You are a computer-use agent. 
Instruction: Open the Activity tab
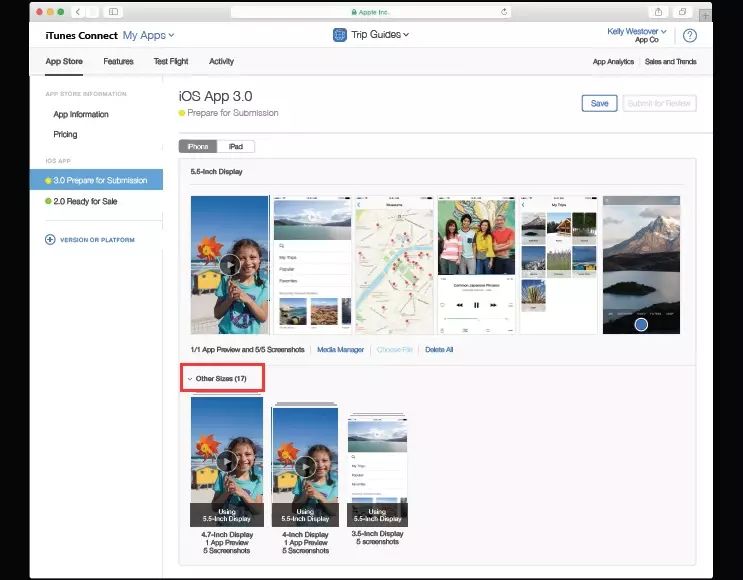(221, 62)
